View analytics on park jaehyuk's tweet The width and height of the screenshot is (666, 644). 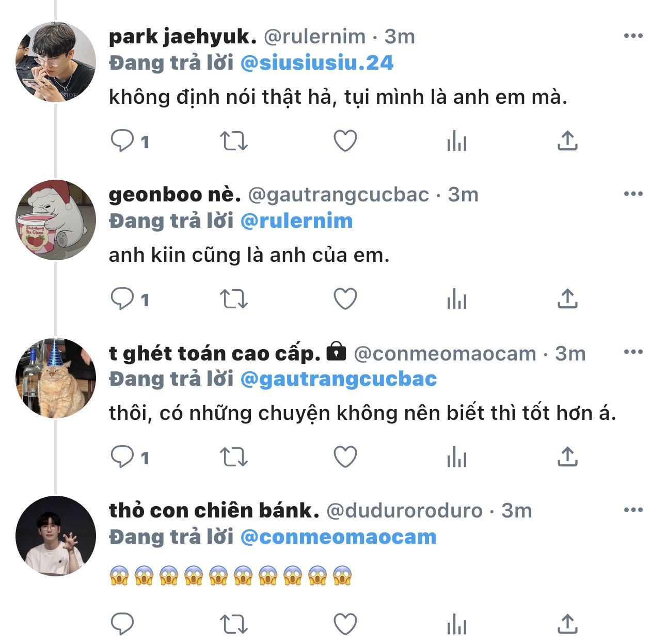click(x=457, y=140)
